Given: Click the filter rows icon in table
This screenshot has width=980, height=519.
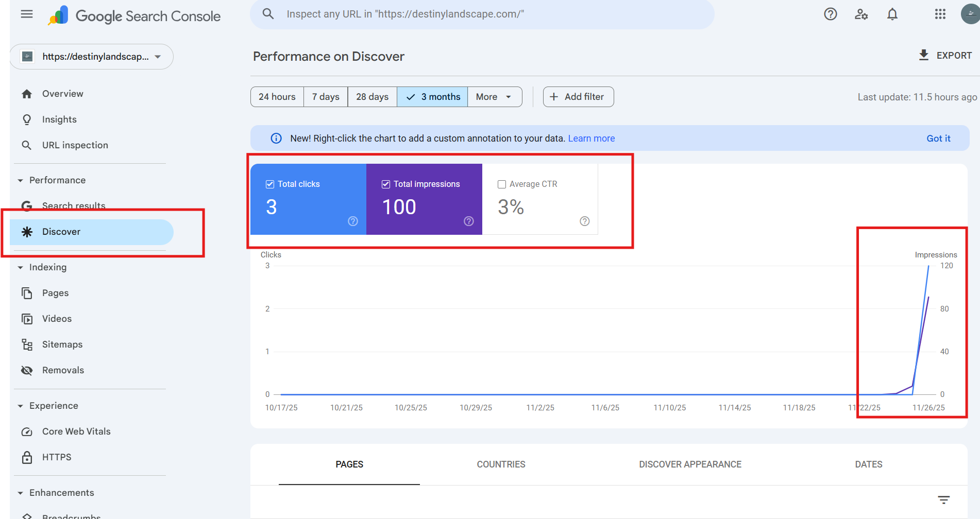Looking at the screenshot, I should point(943,500).
